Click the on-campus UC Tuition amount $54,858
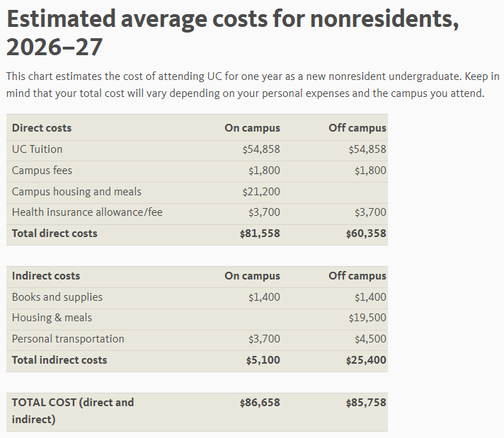This screenshot has width=504, height=438. (260, 149)
